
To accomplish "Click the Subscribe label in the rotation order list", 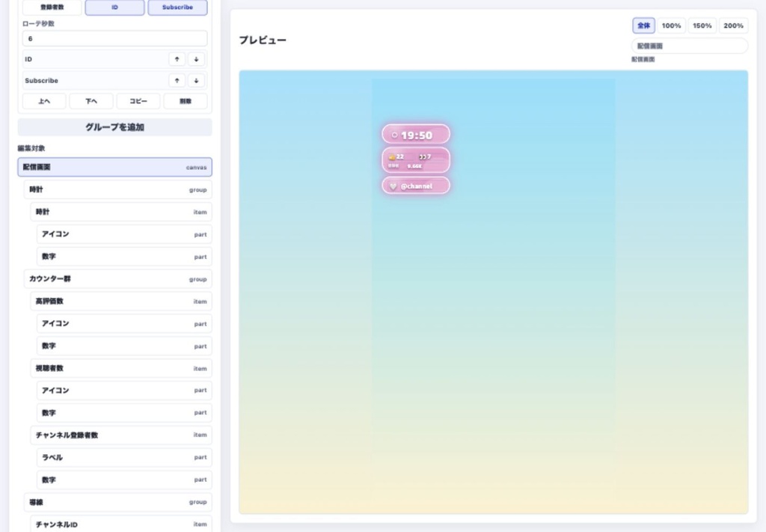I will [42, 81].
